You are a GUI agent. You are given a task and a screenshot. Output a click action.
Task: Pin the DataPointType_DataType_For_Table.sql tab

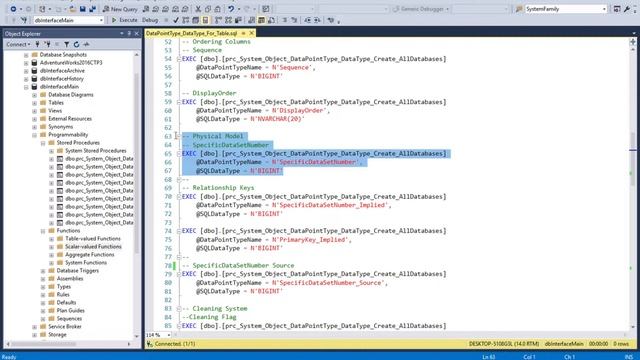(244, 33)
